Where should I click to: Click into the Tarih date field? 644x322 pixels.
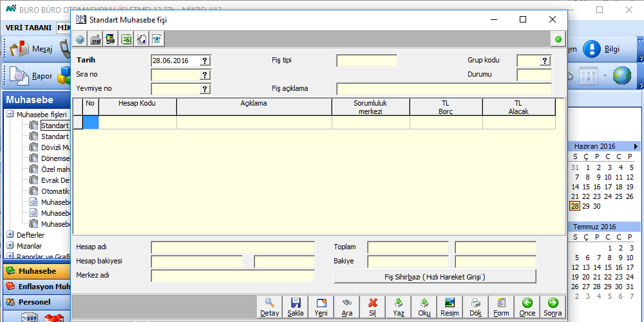tap(176, 61)
